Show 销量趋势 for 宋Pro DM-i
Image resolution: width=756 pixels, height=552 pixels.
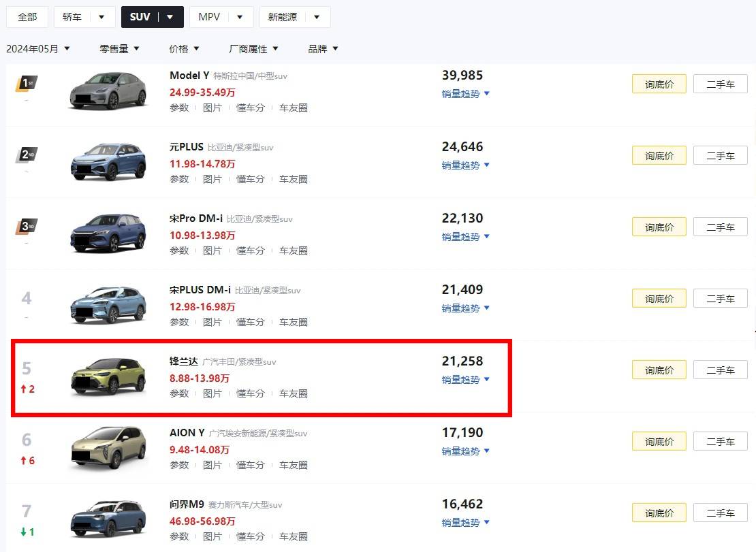465,237
